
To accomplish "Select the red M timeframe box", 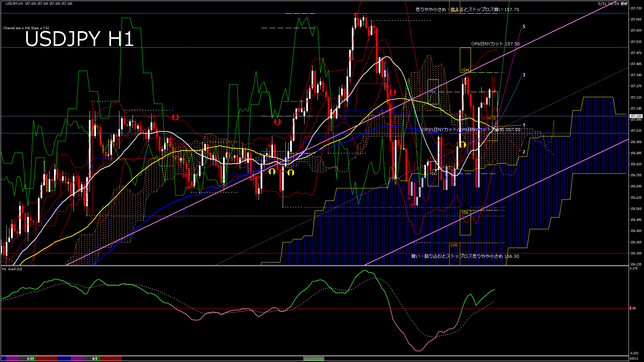I will tap(484, 118).
